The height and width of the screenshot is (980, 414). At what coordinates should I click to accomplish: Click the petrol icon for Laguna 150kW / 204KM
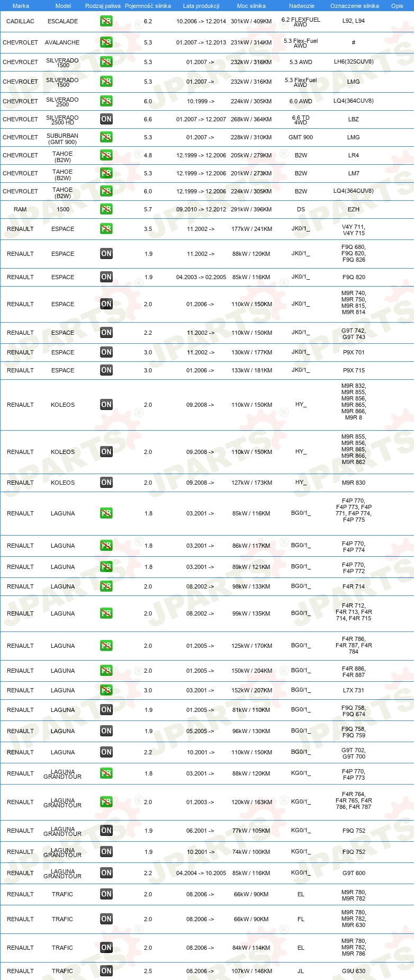click(106, 671)
